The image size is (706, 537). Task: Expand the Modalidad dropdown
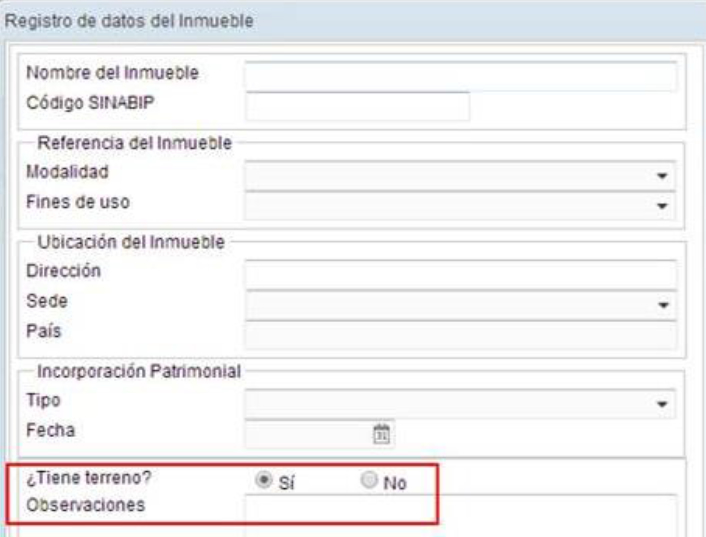(x=661, y=174)
